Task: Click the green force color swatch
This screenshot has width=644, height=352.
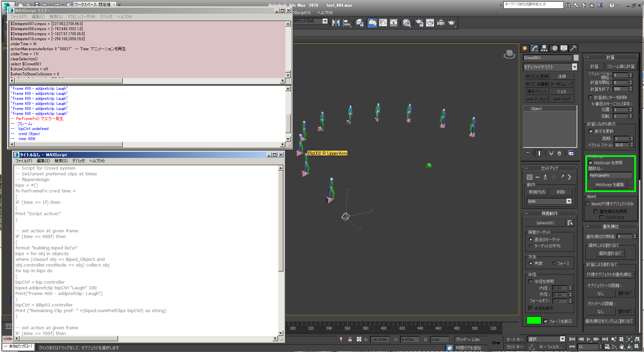Action: (x=534, y=320)
